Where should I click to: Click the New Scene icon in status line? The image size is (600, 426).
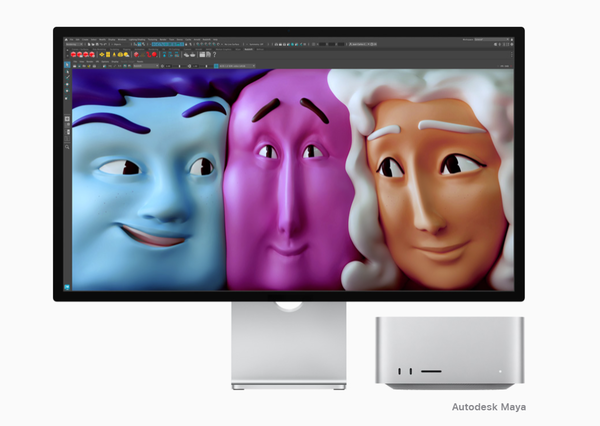click(88, 44)
